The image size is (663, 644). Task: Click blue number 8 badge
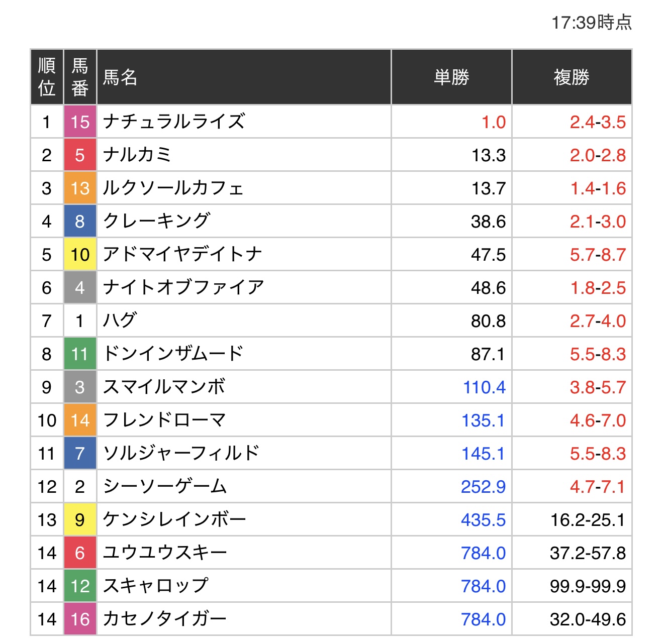click(x=80, y=221)
